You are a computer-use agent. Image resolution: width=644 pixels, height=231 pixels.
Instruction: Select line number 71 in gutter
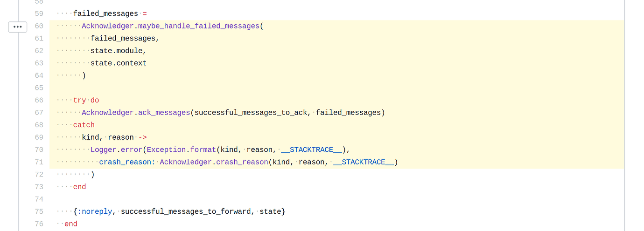pos(39,162)
